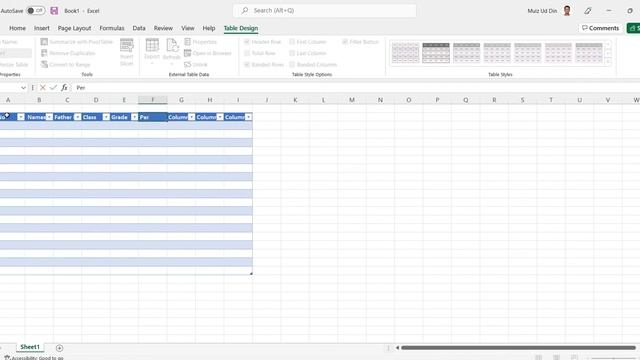Screen dimensions: 640x360
Task: Select the last visible table style thumbnail
Action: (589, 53)
